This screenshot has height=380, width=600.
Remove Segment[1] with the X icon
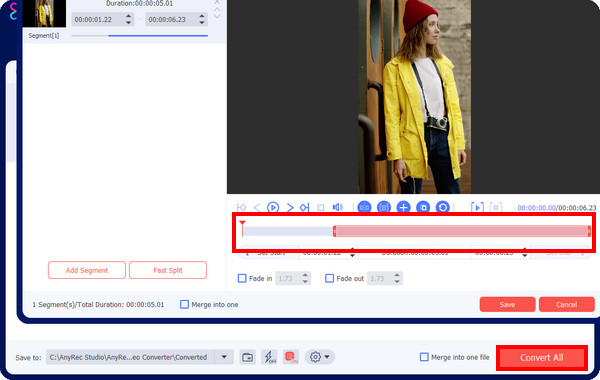coord(217,2)
